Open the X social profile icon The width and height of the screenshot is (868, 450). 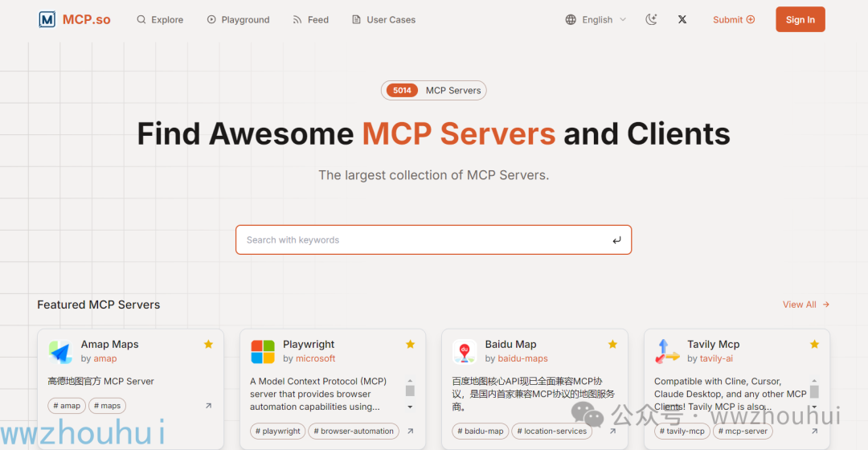(682, 19)
